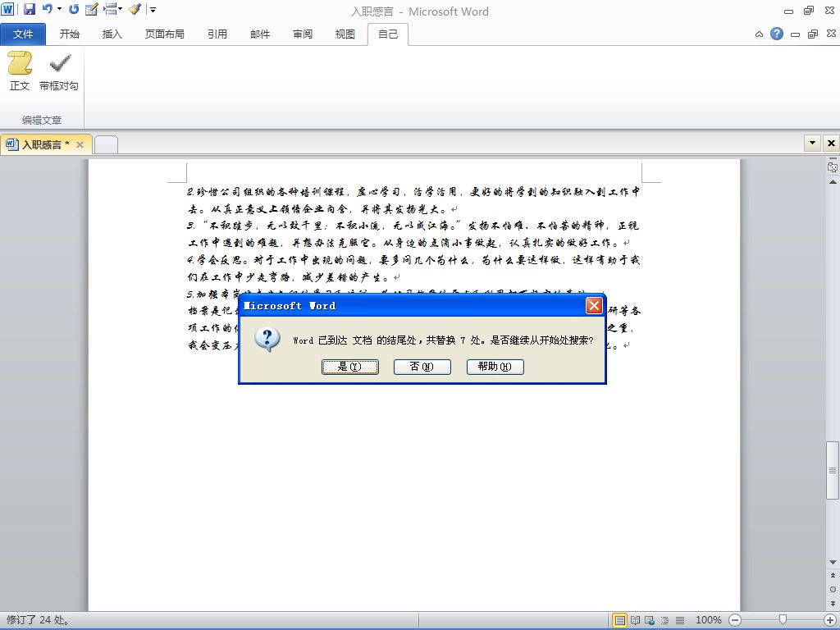Click the vertical scrollbar down arrow

(x=833, y=563)
